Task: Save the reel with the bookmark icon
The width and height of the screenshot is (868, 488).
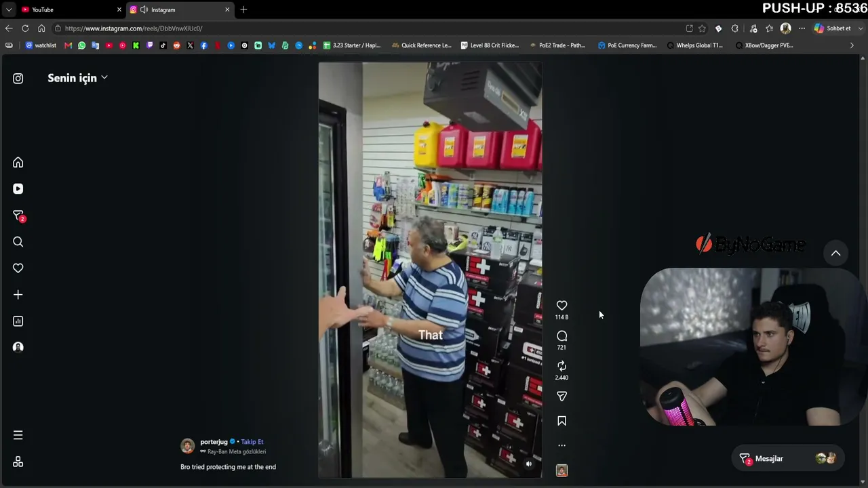Action: 561,421
